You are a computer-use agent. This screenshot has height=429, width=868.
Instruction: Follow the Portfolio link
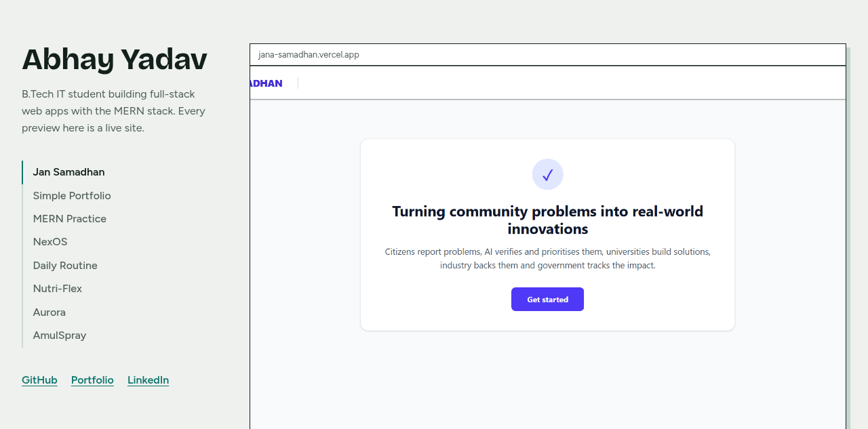(x=92, y=380)
